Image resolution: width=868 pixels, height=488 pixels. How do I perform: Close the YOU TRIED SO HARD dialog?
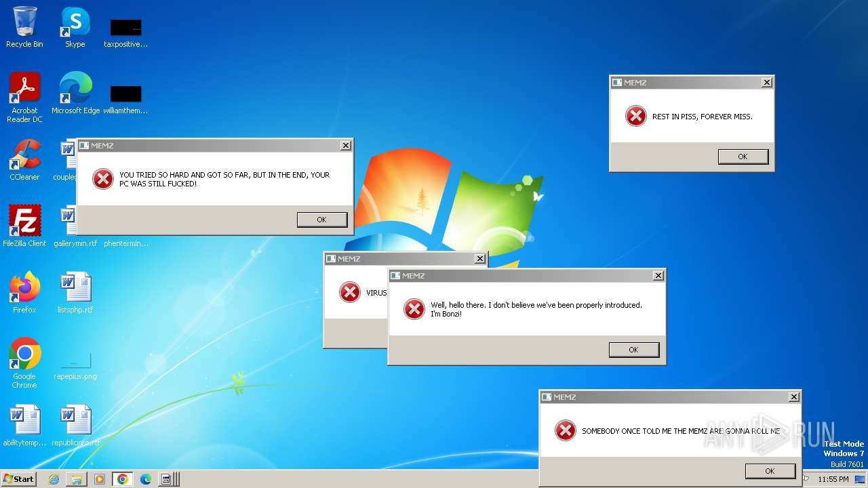(345, 146)
